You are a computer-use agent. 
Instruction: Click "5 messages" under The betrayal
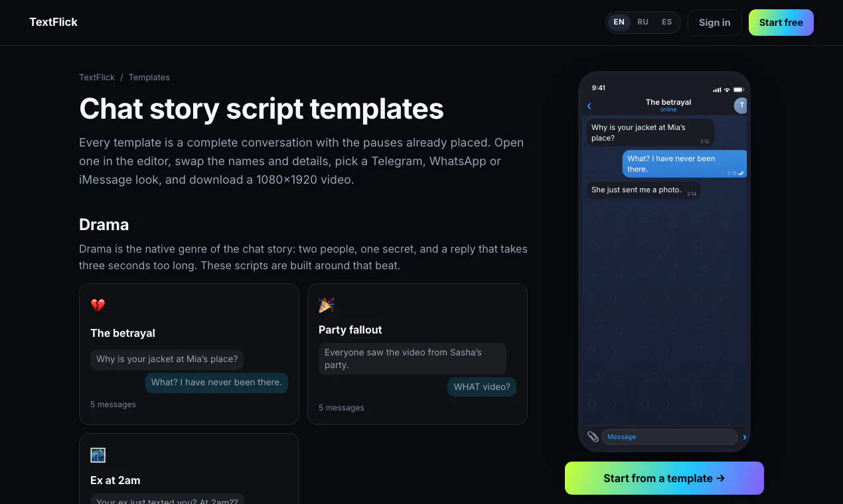[113, 405]
